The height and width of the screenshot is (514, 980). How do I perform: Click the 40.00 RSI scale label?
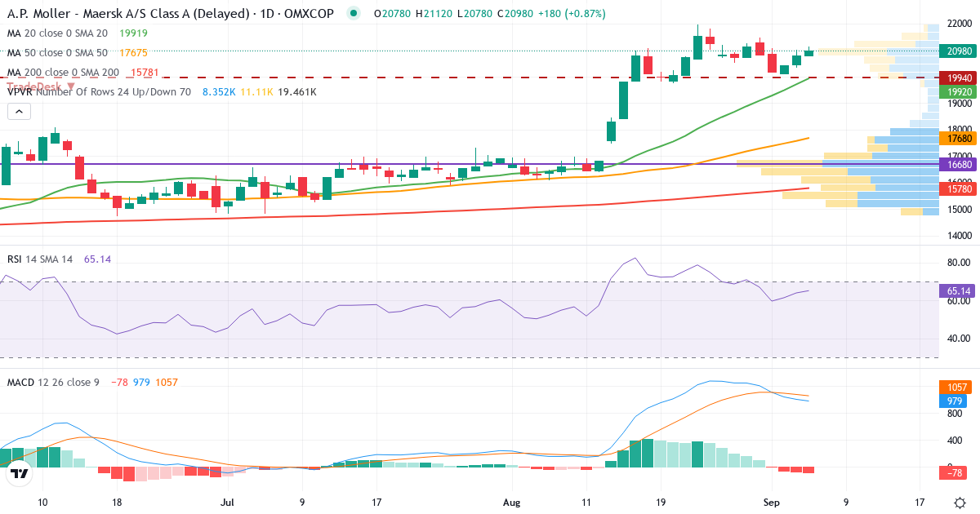coord(958,339)
